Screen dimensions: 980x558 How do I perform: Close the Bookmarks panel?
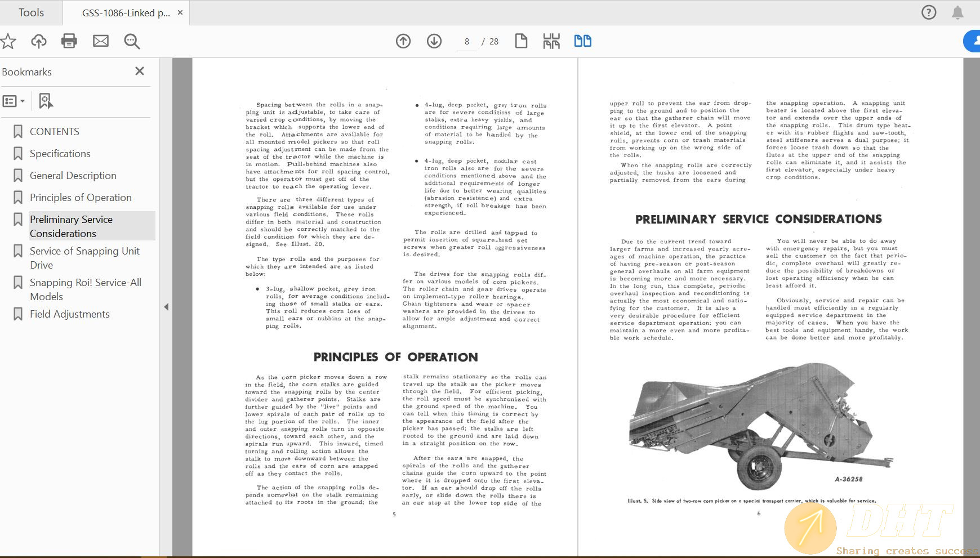pos(140,71)
